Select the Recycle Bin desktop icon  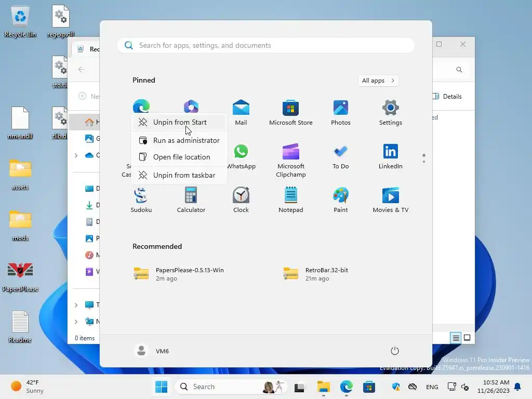[20, 22]
